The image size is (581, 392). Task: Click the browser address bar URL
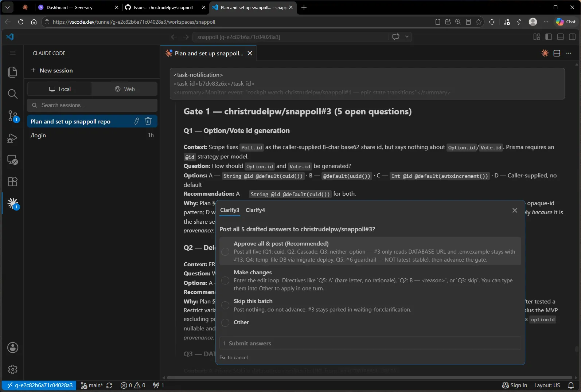[134, 22]
